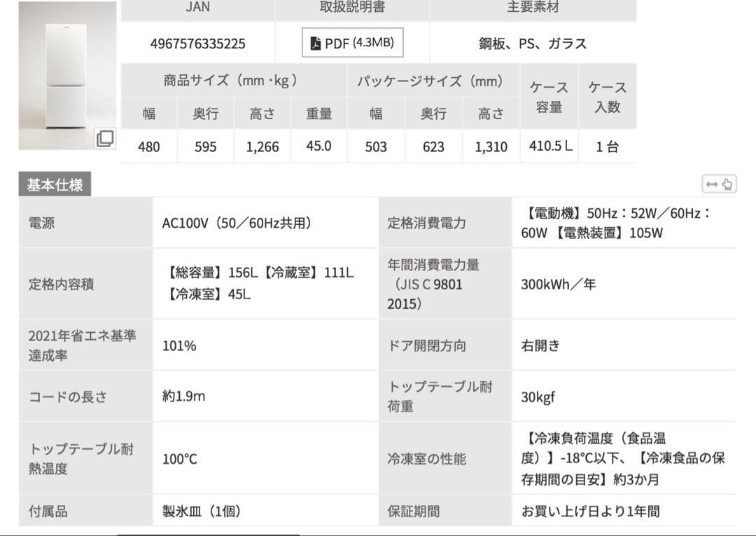Select the 基本仕様 section tab
Viewport: 756px width, 536px height.
55,185
